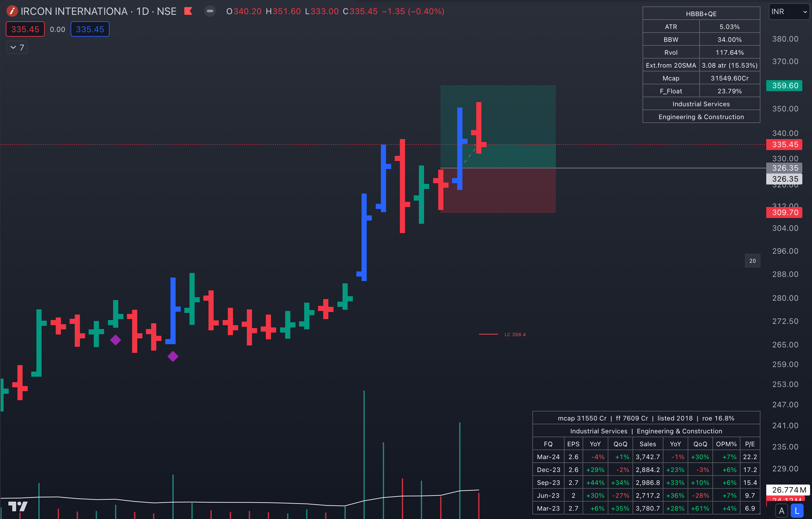Select the green profit zone of the long position
The width and height of the screenshot is (812, 519).
(498, 127)
